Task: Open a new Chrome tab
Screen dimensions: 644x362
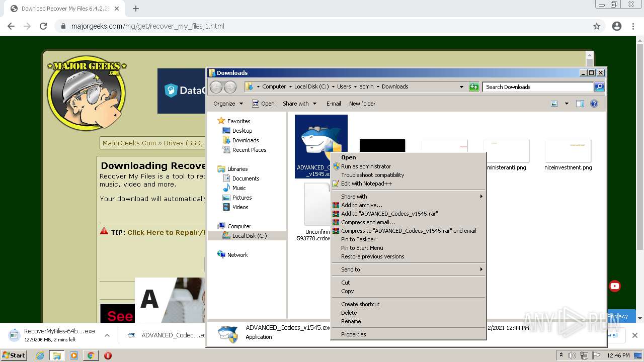Action: point(136,9)
